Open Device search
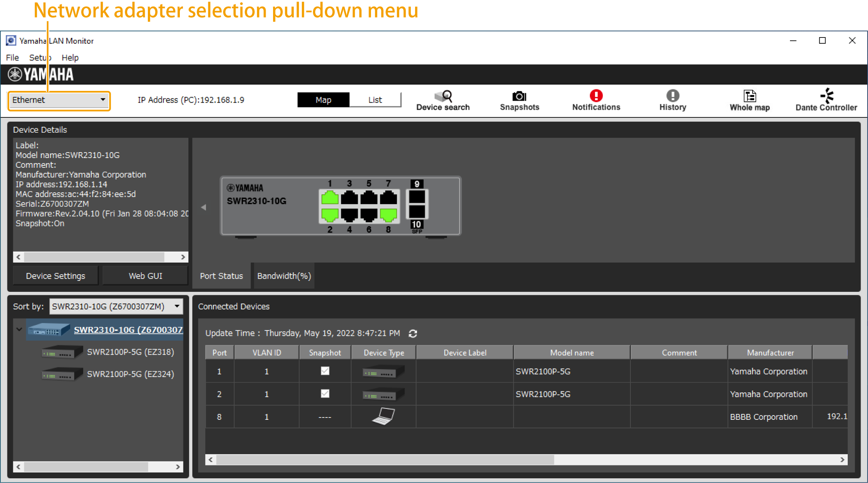 (443, 99)
